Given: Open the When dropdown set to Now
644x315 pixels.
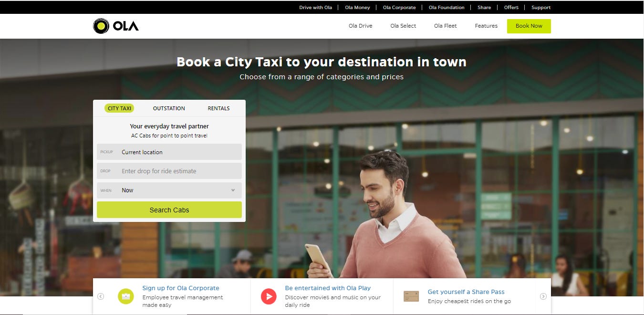Looking at the screenshot, I should coord(169,190).
